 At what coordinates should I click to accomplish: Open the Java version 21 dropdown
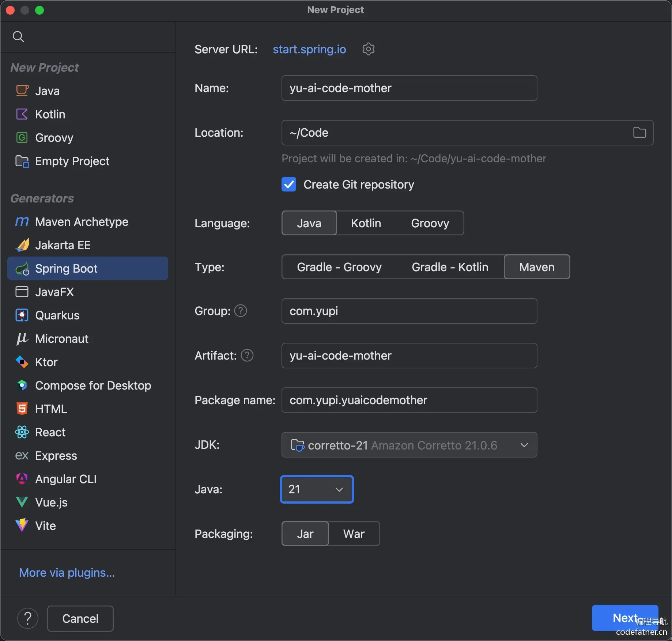[x=317, y=489]
